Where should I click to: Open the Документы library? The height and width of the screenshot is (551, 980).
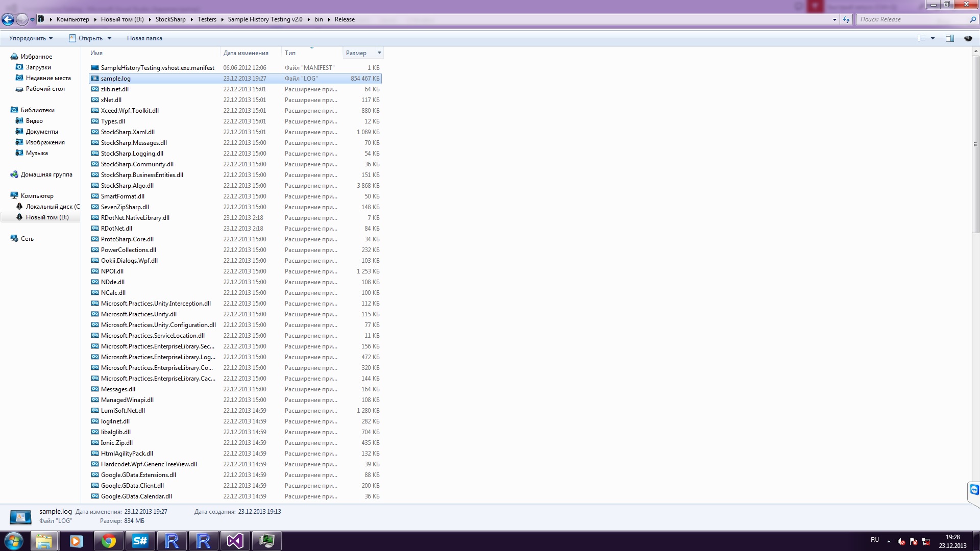point(42,132)
